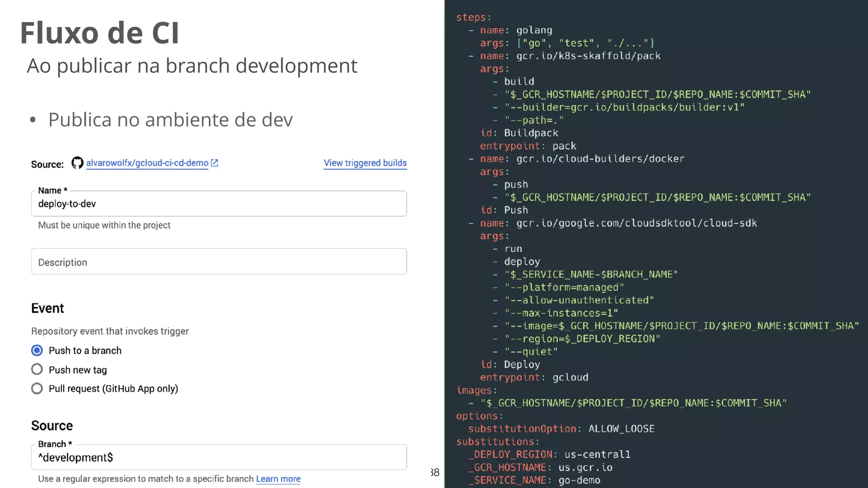Click the 'id: Buildpack' line
868x488 pixels.
[x=519, y=133]
